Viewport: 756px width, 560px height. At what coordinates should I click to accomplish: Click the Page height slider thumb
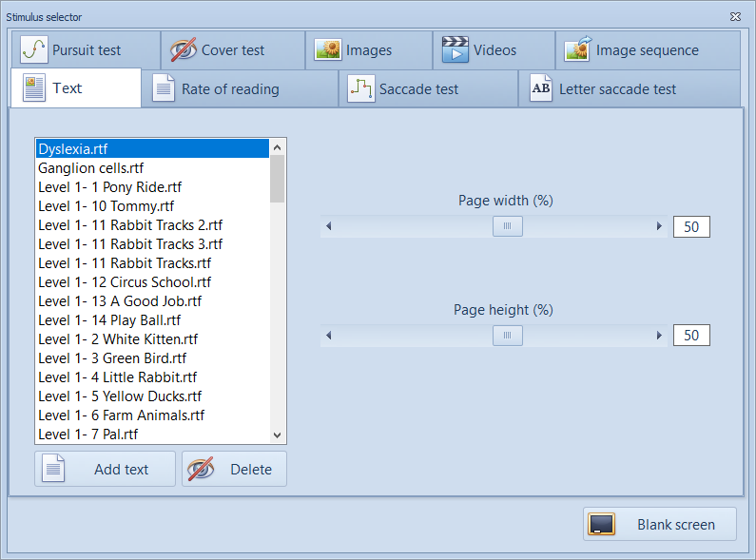coord(507,336)
